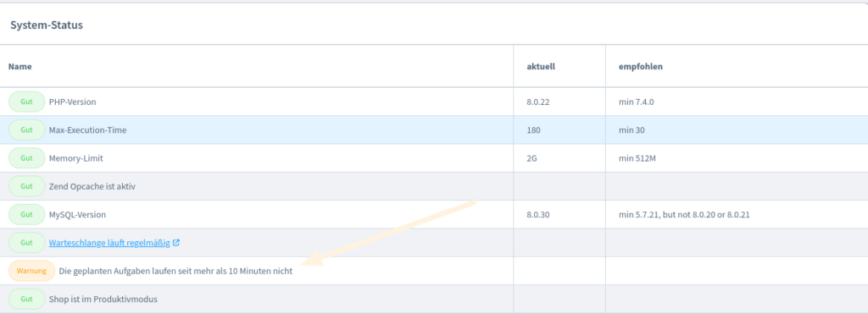
Task: Click the MySQL current version 8.0.30
Action: (x=538, y=214)
